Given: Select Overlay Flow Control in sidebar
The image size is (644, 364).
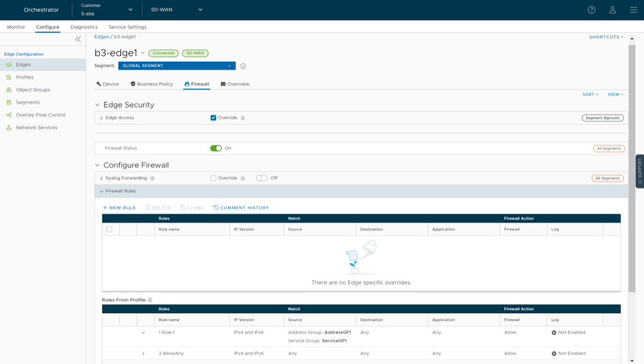Looking at the screenshot, I should pos(40,115).
